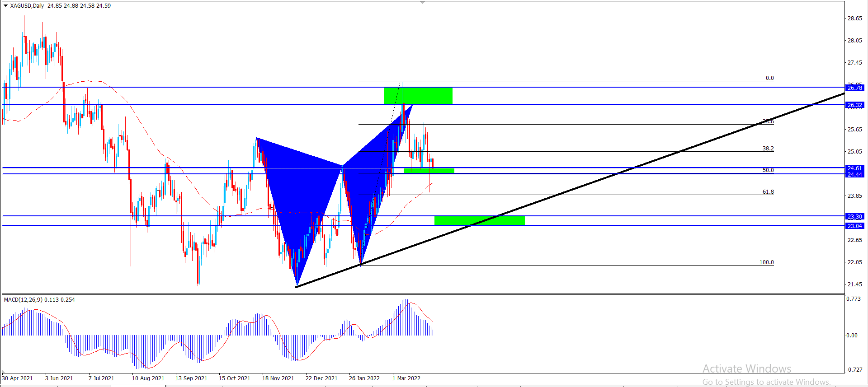Select the 24.61 horizontal line price tag
This screenshot has width=868, height=387.
coord(854,168)
